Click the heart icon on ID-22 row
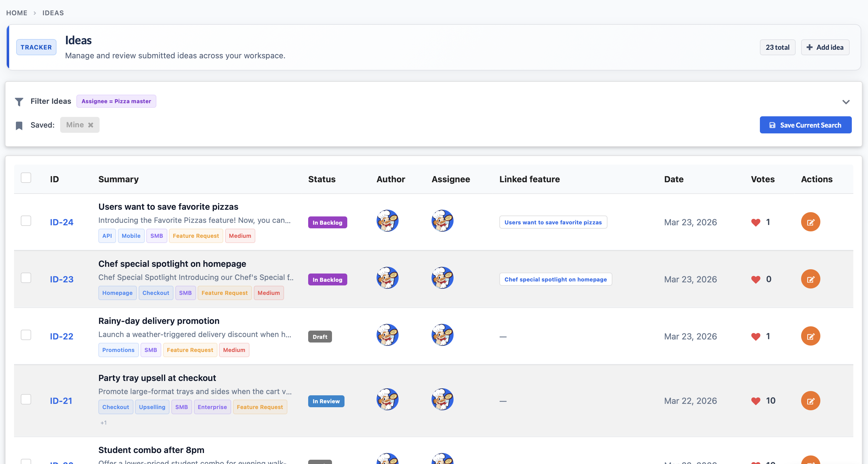The image size is (868, 464). pos(756,336)
